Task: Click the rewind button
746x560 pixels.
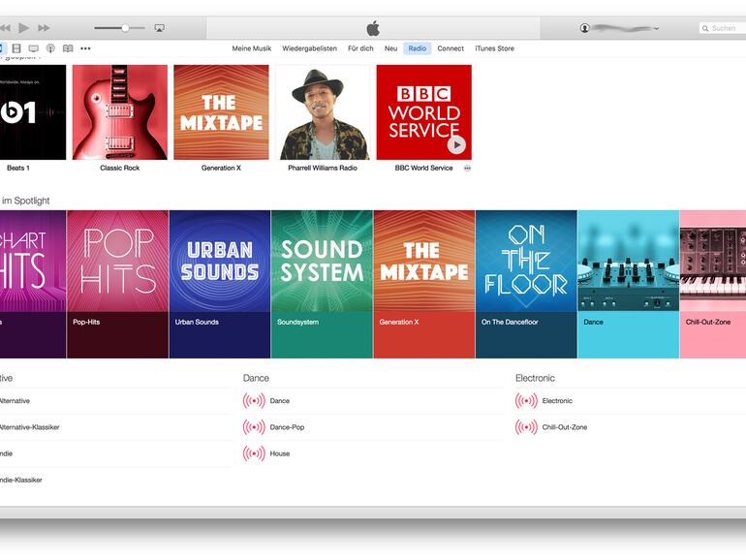Action: (x=5, y=28)
